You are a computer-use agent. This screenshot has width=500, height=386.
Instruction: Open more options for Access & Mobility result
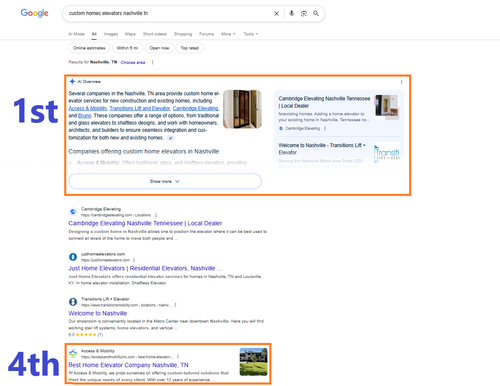178,357
